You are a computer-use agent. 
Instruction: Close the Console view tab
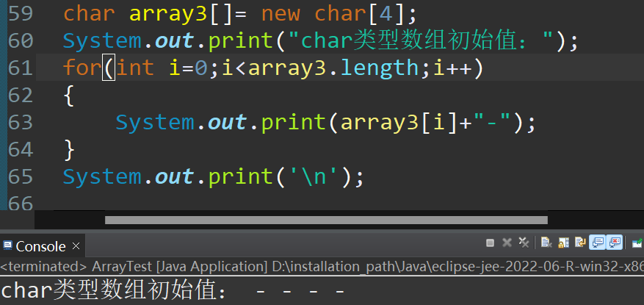[x=76, y=245]
